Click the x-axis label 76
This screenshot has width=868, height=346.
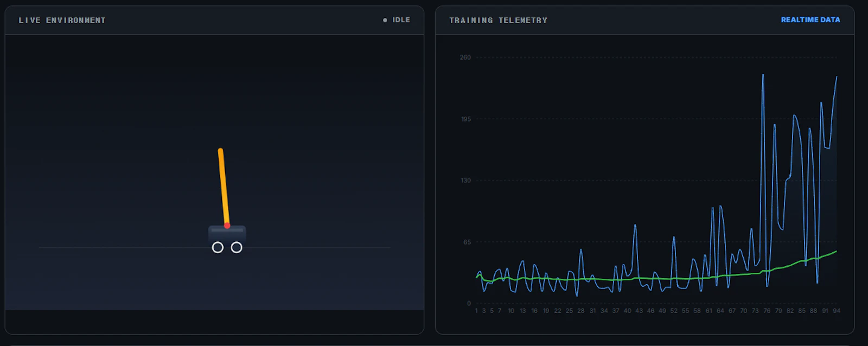point(767,311)
